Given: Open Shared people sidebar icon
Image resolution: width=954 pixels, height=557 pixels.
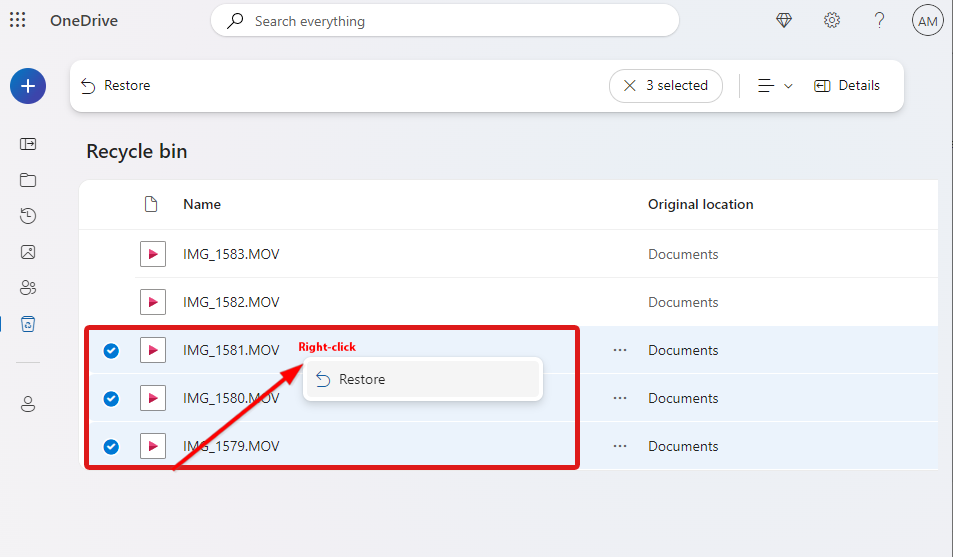Looking at the screenshot, I should point(28,287).
